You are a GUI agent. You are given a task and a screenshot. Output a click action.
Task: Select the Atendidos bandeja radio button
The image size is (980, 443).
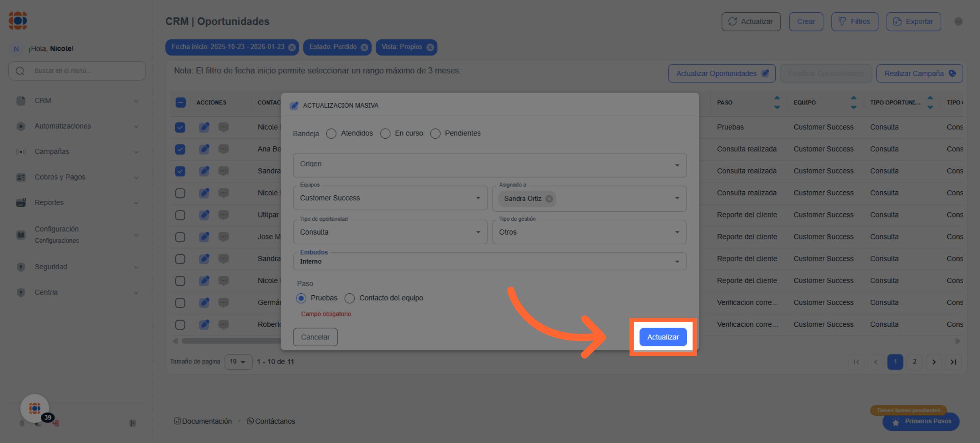point(331,133)
